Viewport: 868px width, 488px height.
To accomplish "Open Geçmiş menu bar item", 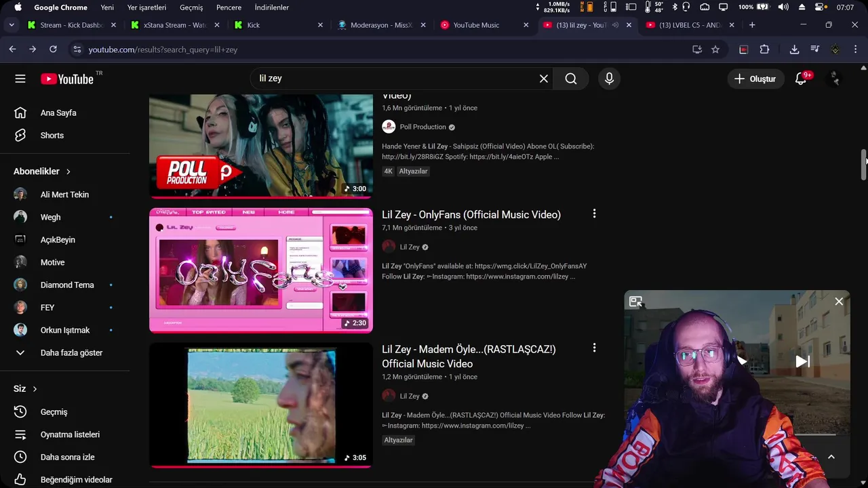I will pos(191,7).
